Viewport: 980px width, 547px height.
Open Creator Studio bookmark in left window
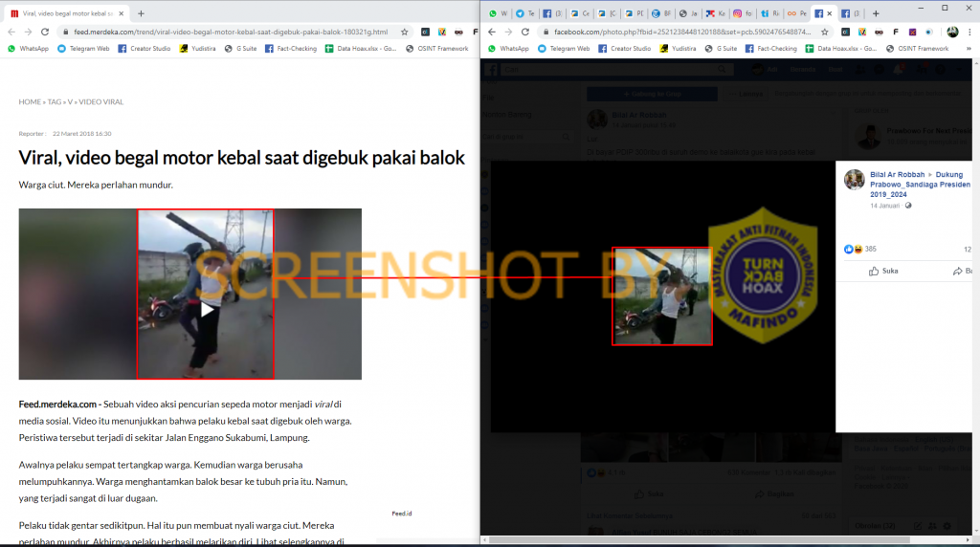point(144,48)
